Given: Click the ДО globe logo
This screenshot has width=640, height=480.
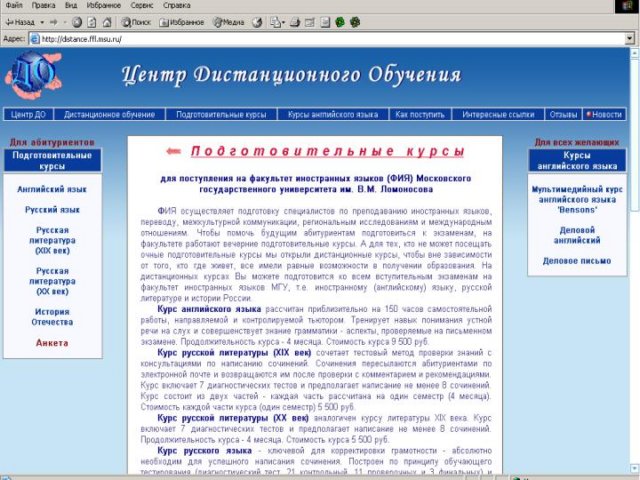Looking at the screenshot, I should click(33, 75).
